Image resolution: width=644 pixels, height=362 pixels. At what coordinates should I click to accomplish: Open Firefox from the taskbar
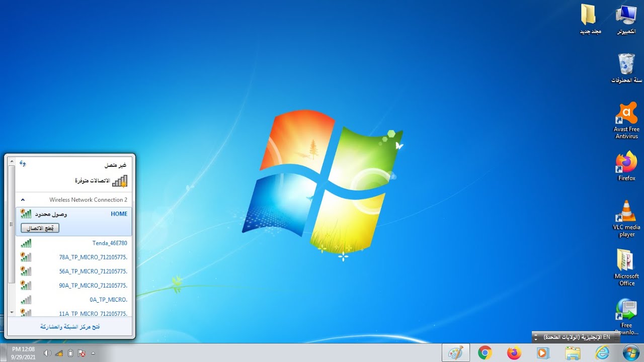pos(514,352)
